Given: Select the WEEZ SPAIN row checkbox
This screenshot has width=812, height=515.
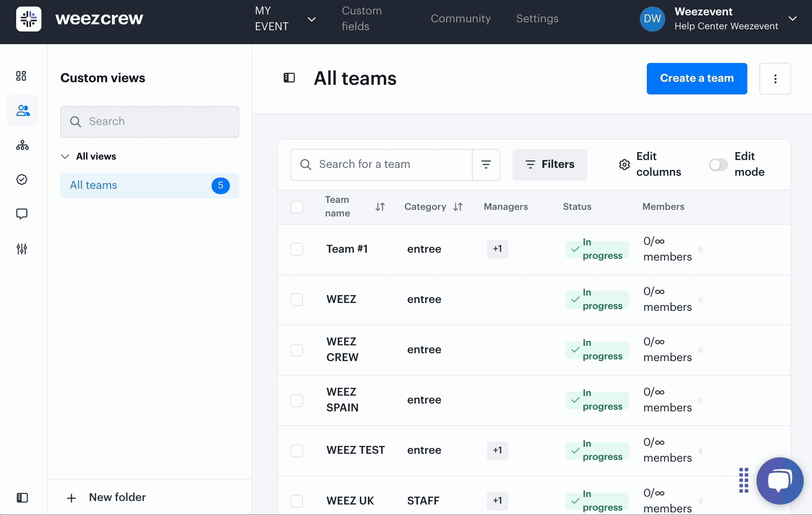Looking at the screenshot, I should click(297, 400).
